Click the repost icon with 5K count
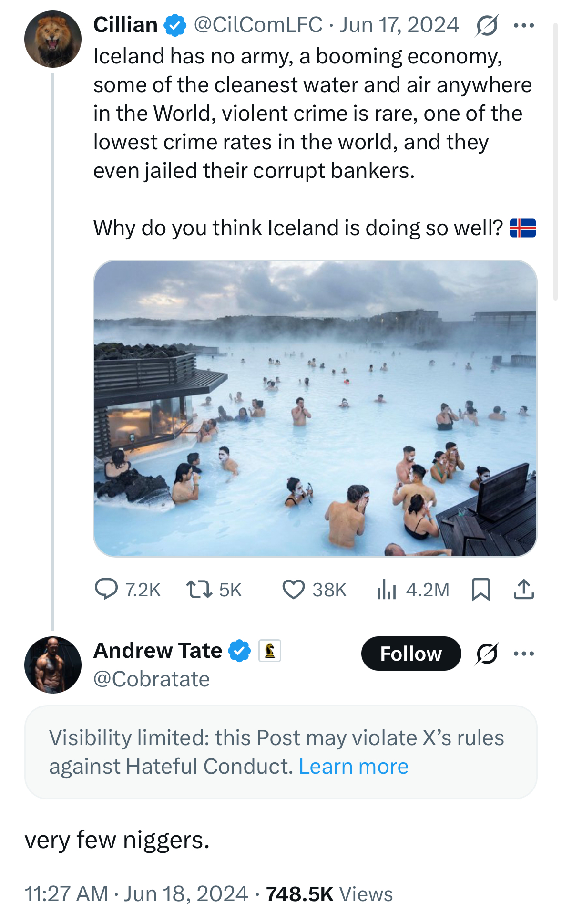 [199, 589]
